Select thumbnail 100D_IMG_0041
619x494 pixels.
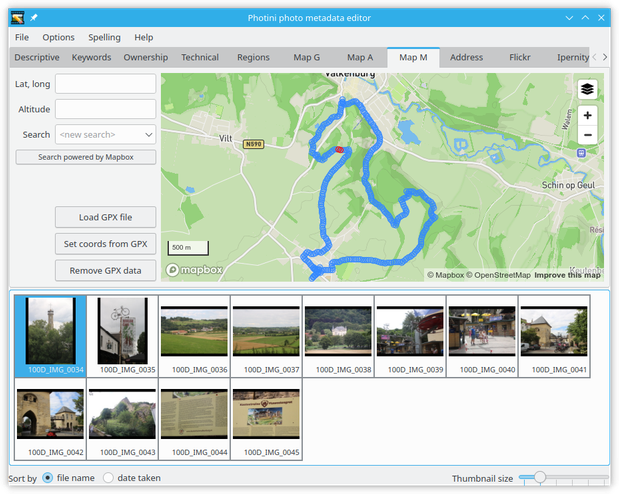554,336
